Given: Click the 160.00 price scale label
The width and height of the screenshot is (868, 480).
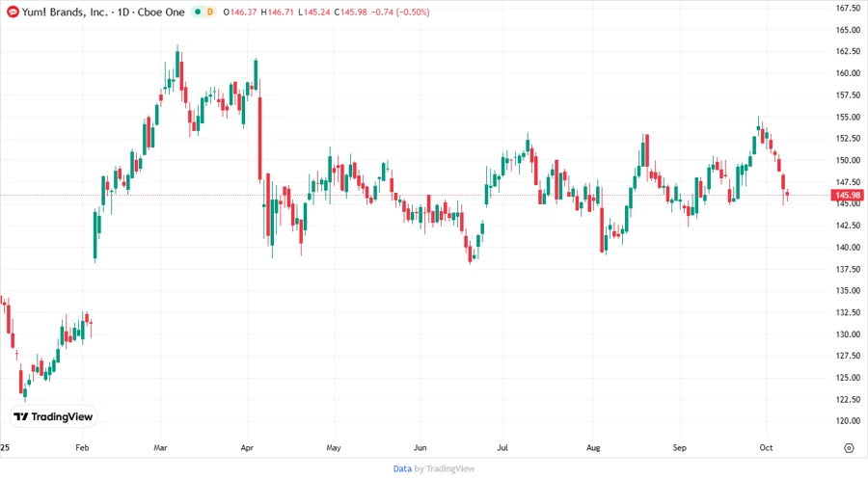Looking at the screenshot, I should coord(849,73).
